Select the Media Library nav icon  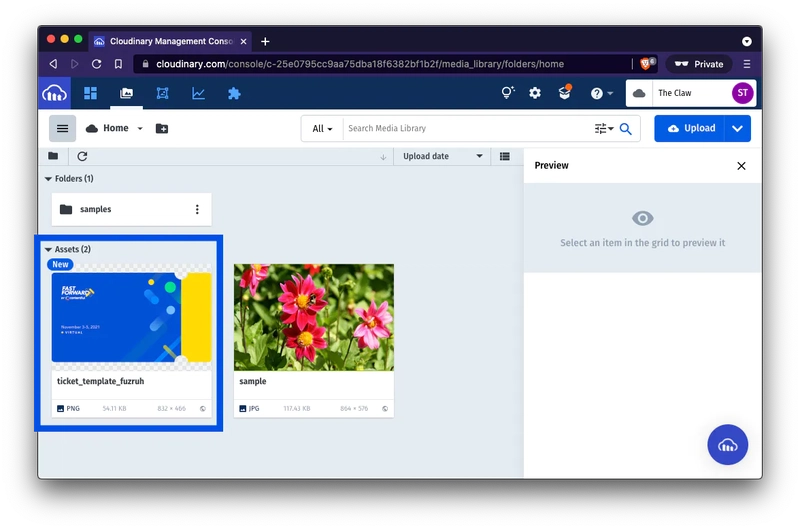coord(126,93)
